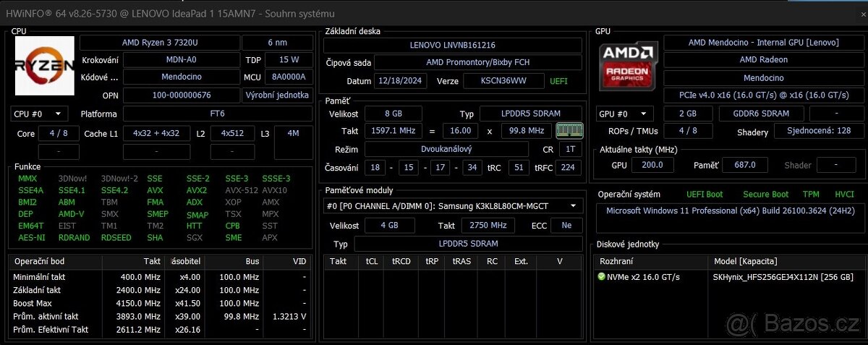Click the PCIe v4.0 x16 link value
This screenshot has height=345, width=868.
tap(763, 95)
